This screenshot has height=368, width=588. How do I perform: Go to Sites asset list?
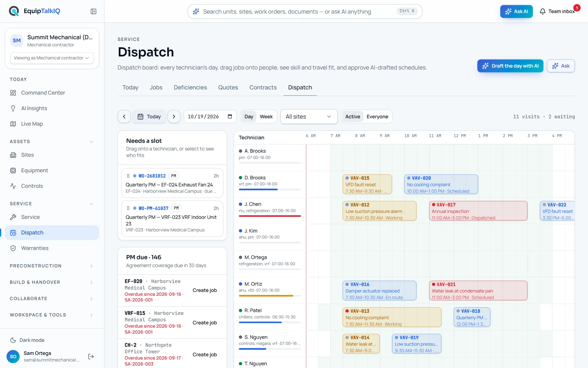pyautogui.click(x=52, y=155)
